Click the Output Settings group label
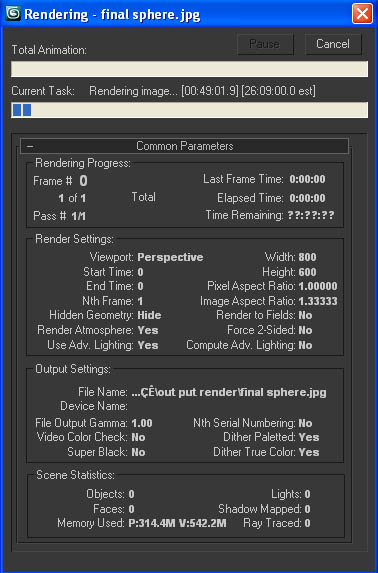The width and height of the screenshot is (378, 573). point(73,369)
